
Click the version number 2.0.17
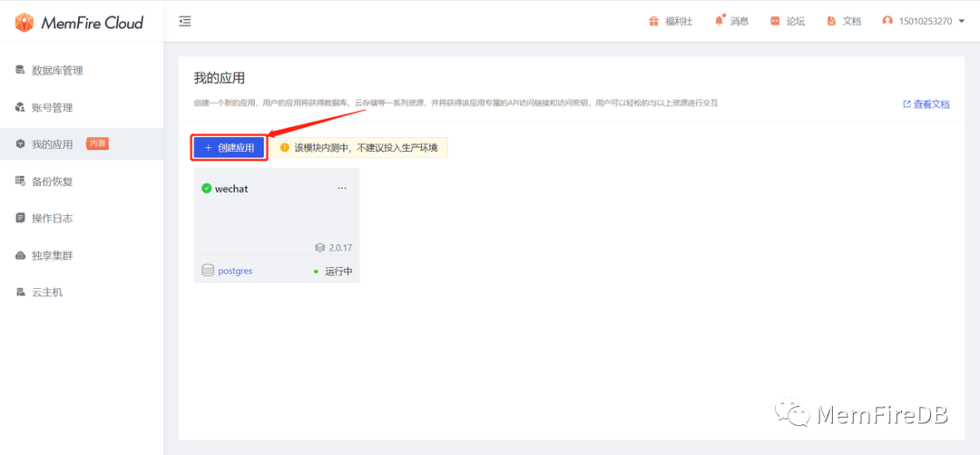pyautogui.click(x=340, y=248)
